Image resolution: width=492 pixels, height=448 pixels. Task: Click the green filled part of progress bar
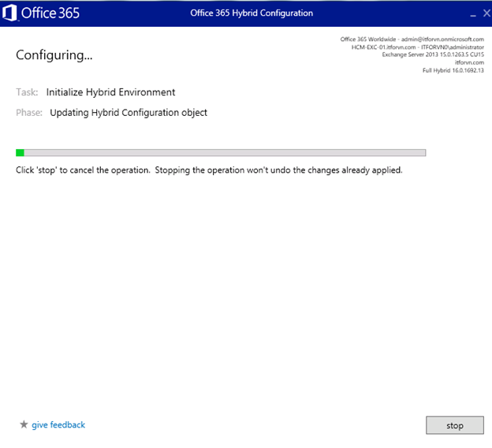click(x=20, y=152)
